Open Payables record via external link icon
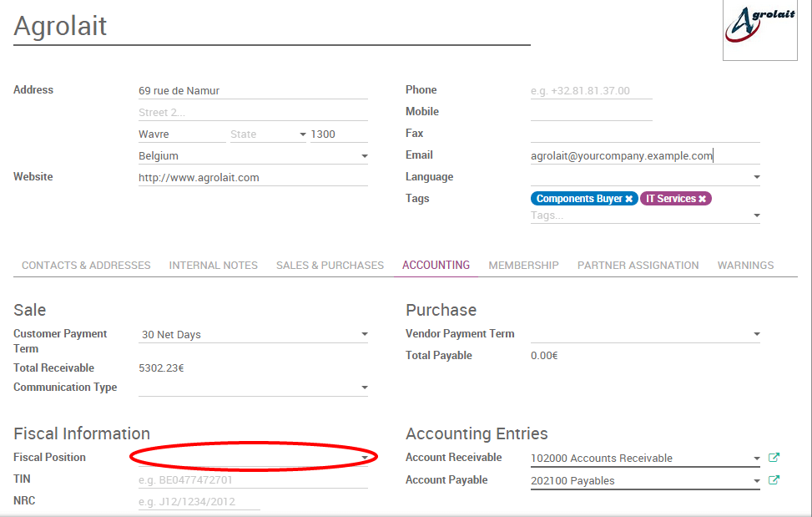 773,479
